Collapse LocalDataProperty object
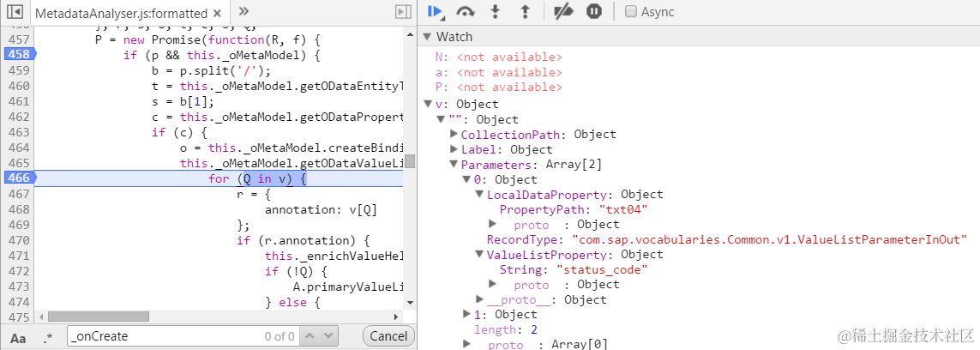 coord(479,195)
